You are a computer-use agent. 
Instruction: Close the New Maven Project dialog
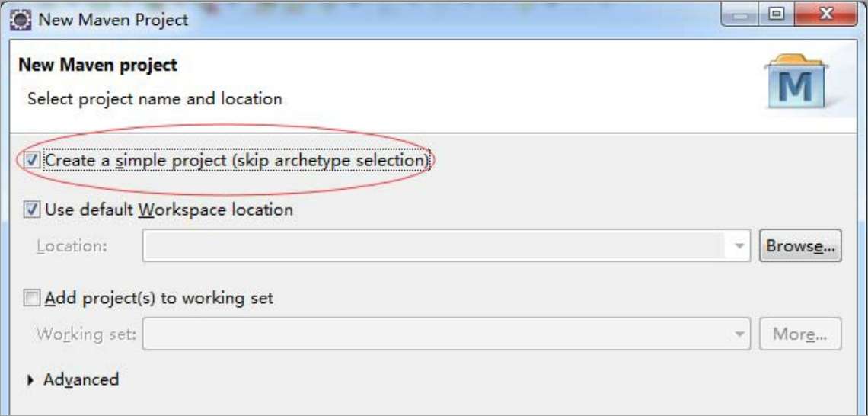point(826,14)
